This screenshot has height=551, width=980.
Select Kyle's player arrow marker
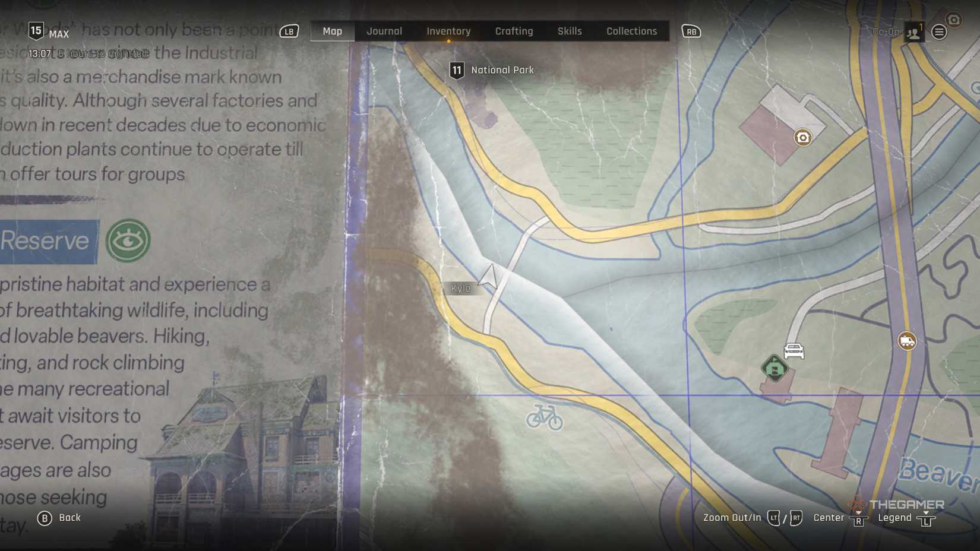489,276
